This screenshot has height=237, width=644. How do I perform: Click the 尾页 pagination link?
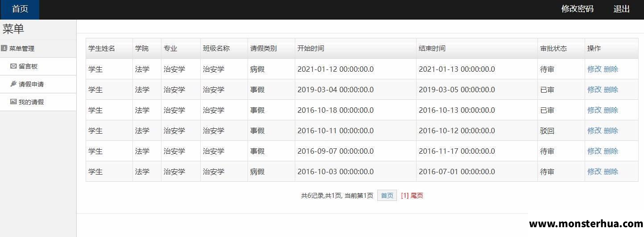pyautogui.click(x=417, y=195)
